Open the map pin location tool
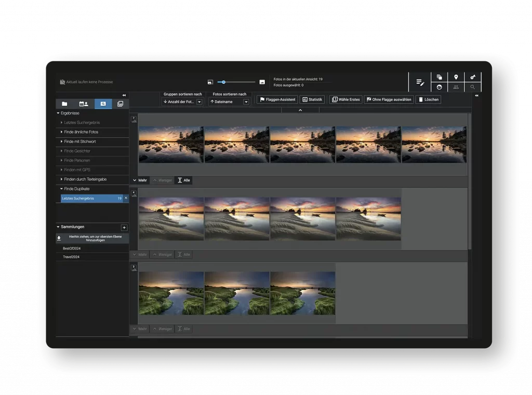 pyautogui.click(x=456, y=77)
